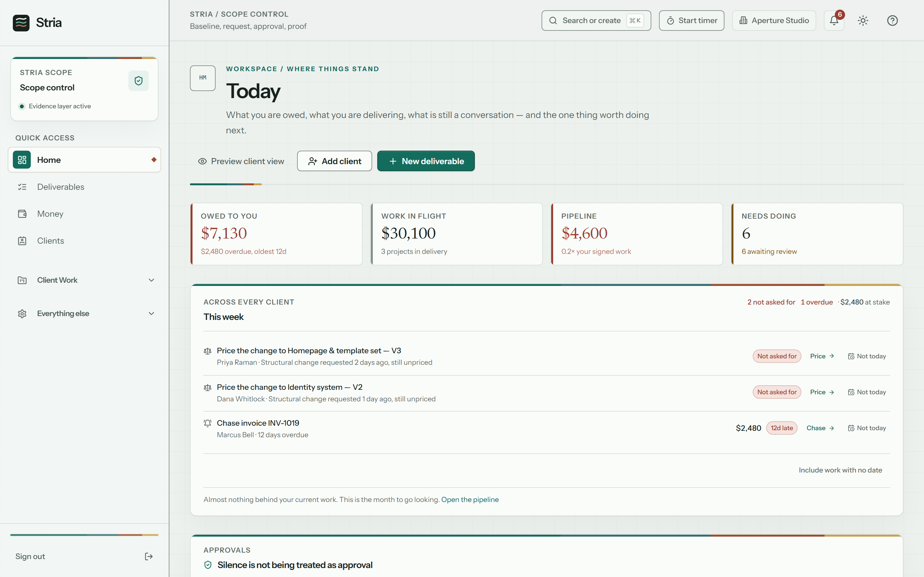Image resolution: width=924 pixels, height=577 pixels.
Task: Click the New deliverable button
Action: [x=426, y=161]
